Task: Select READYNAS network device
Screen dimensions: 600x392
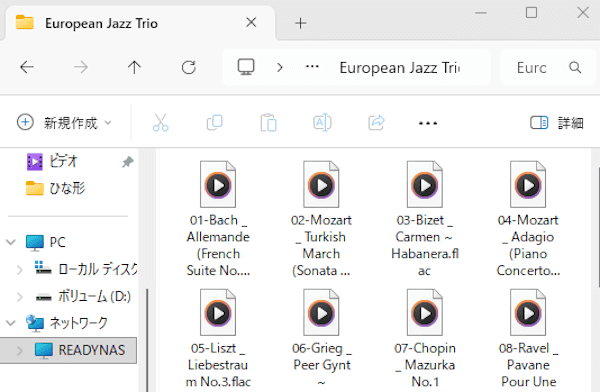Action: click(80, 350)
